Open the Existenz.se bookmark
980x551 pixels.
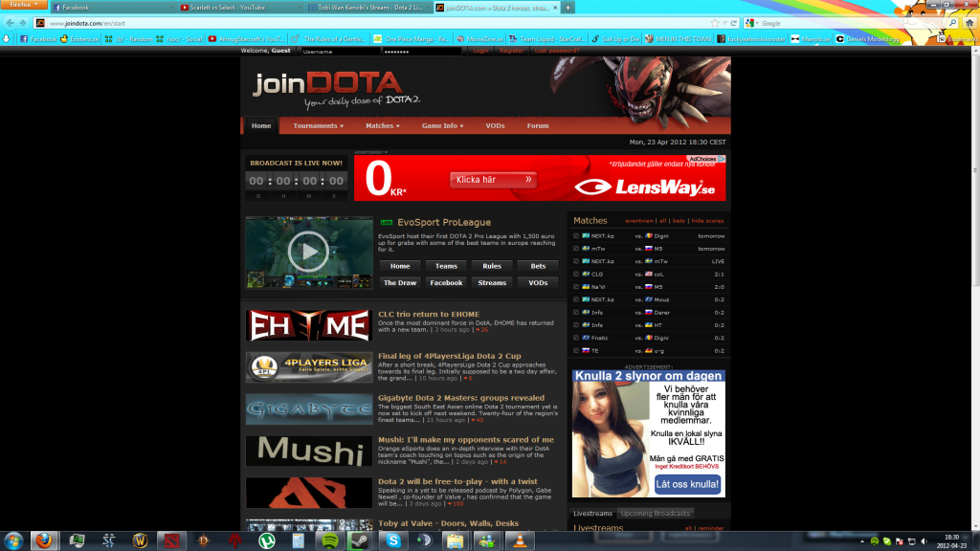coord(79,38)
